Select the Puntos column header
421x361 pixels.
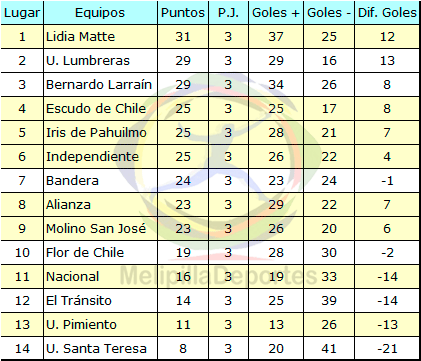pyautogui.click(x=183, y=13)
